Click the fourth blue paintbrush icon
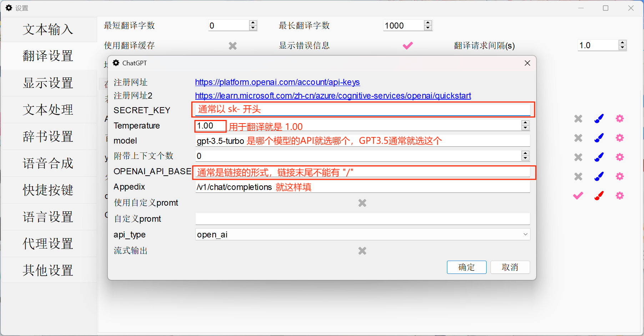Image resolution: width=644 pixels, height=336 pixels. [599, 176]
